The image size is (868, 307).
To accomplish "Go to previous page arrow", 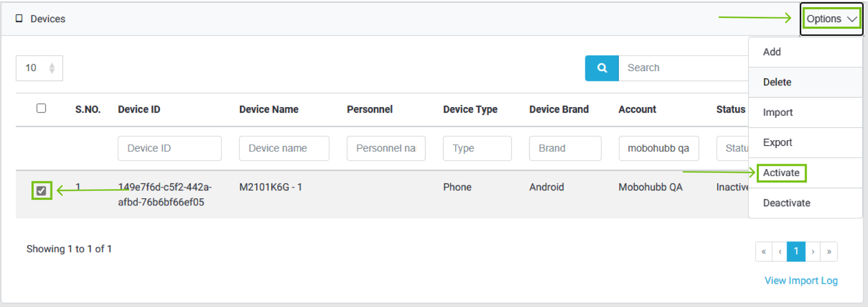I will tap(780, 252).
